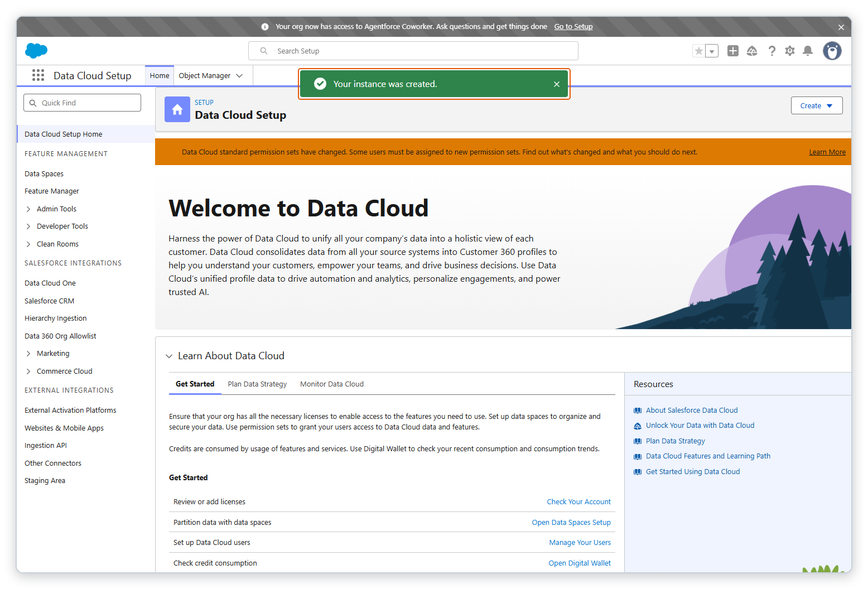Collapse the Learn About Data Cloud section
Screen dimensions: 868x589
[x=169, y=356]
